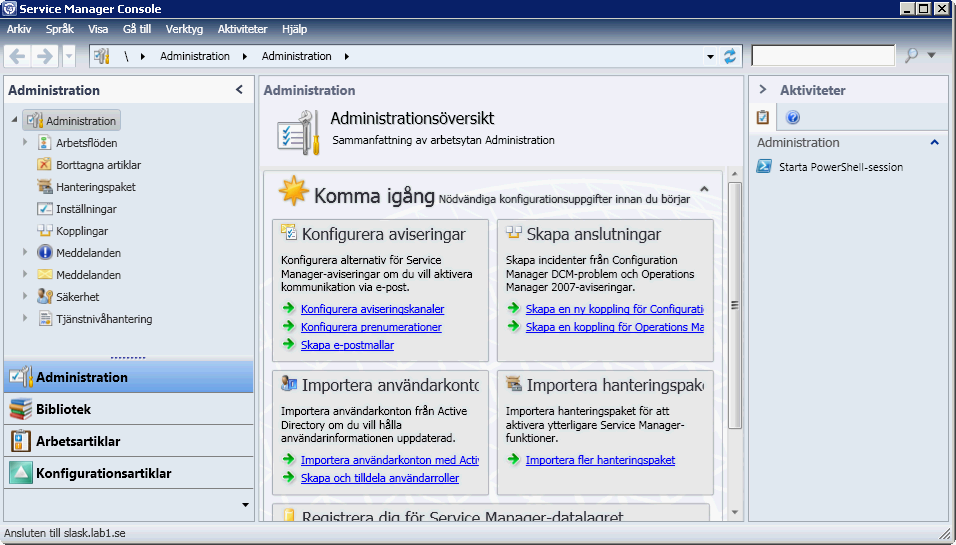956x545 pixels.
Task: Click Skapa e-postmallar link
Action: 348,345
